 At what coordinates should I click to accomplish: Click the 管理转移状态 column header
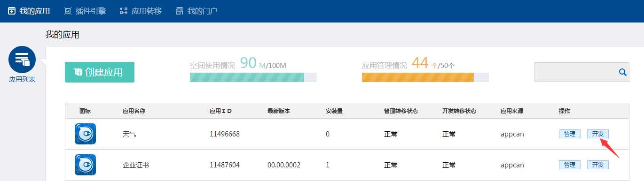pos(401,111)
